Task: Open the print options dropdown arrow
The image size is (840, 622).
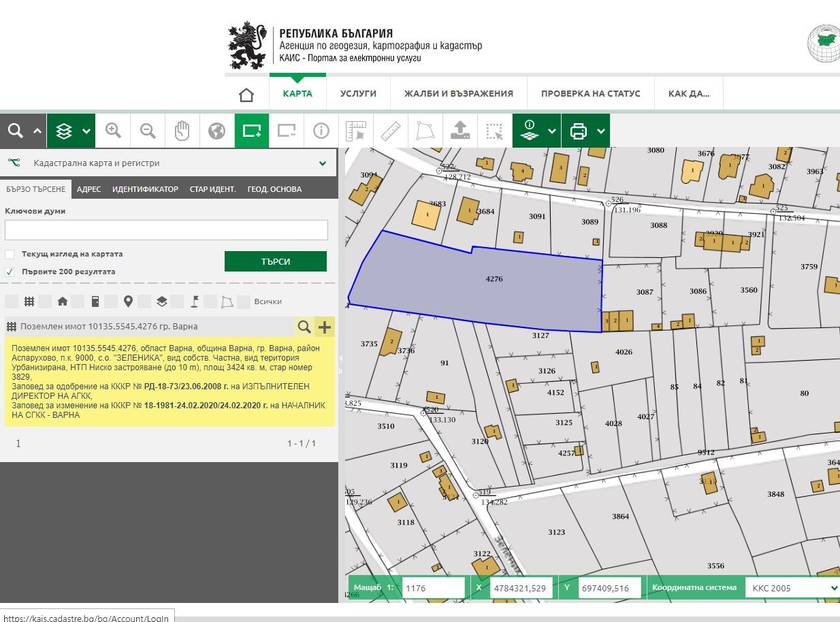Action: 600,131
